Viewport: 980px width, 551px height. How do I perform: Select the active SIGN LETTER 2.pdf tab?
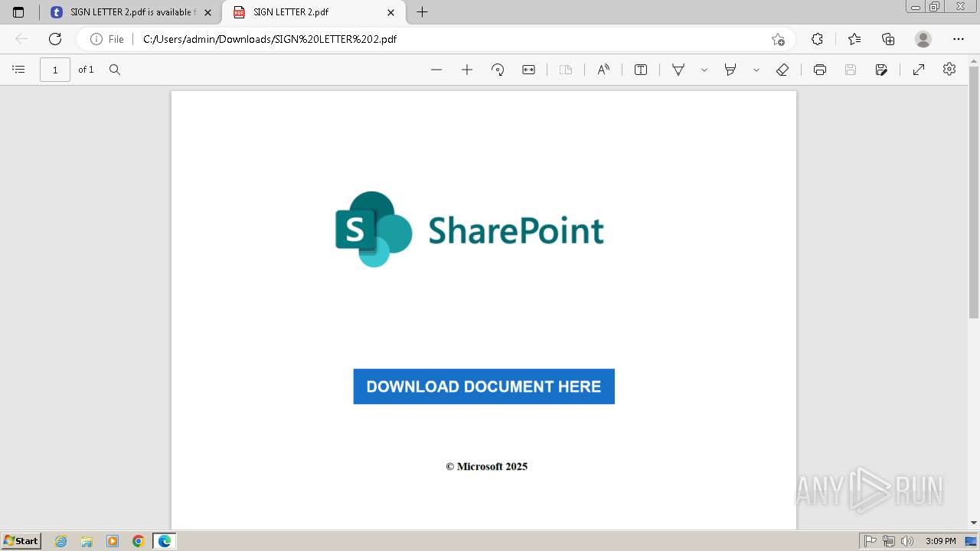[315, 12]
